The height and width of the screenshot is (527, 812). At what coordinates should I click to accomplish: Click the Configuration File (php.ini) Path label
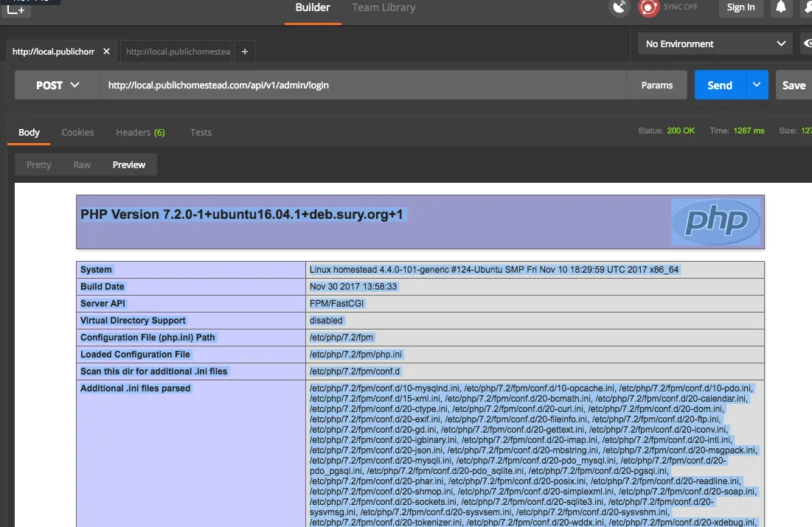pyautogui.click(x=147, y=338)
